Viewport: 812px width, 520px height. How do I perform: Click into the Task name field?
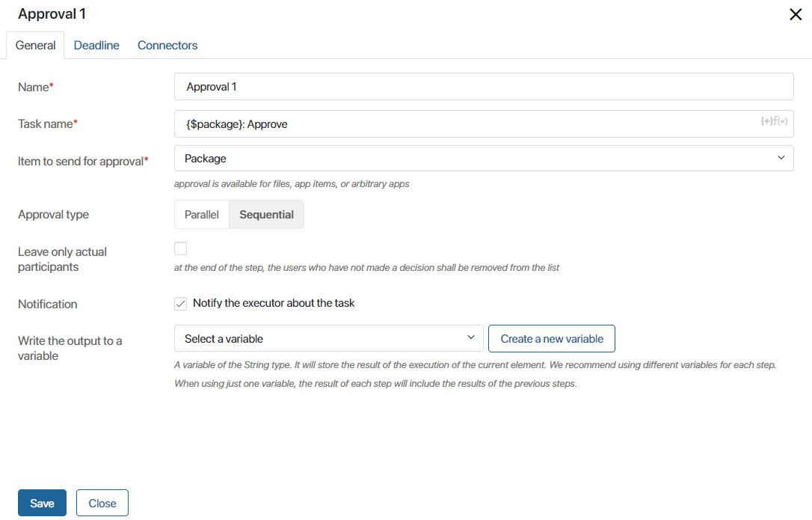tap(484, 124)
